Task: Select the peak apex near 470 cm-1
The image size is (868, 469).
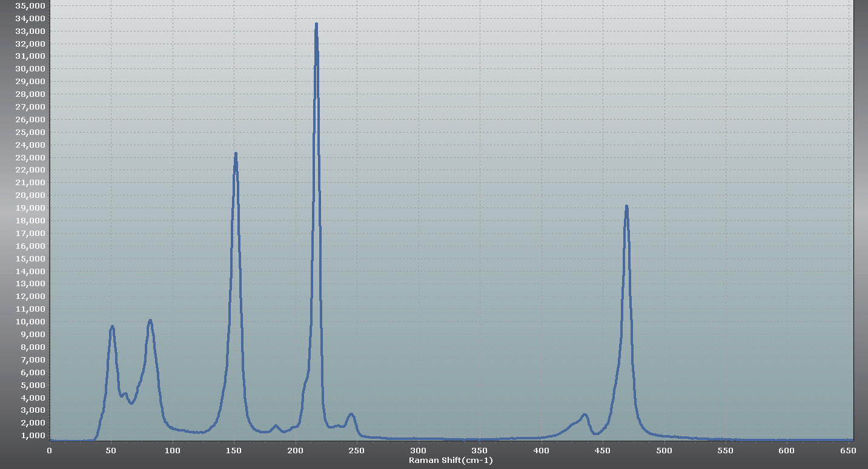Action: [626, 207]
